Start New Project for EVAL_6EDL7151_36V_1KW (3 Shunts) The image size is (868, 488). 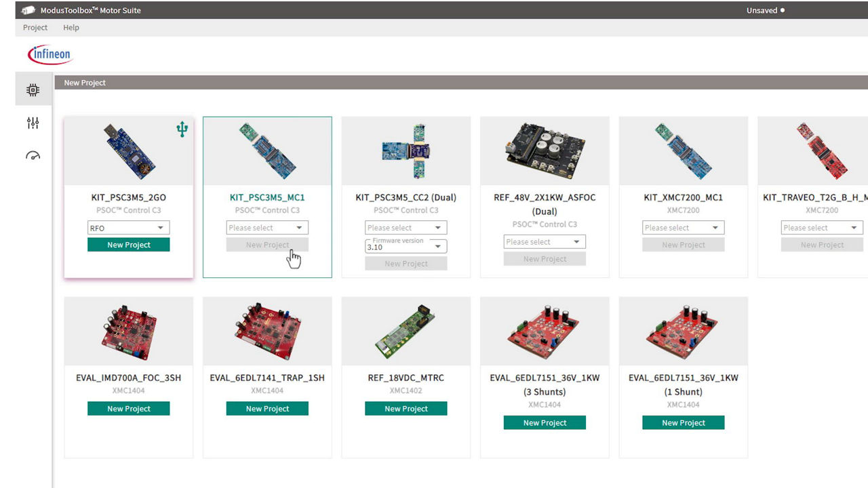(545, 423)
